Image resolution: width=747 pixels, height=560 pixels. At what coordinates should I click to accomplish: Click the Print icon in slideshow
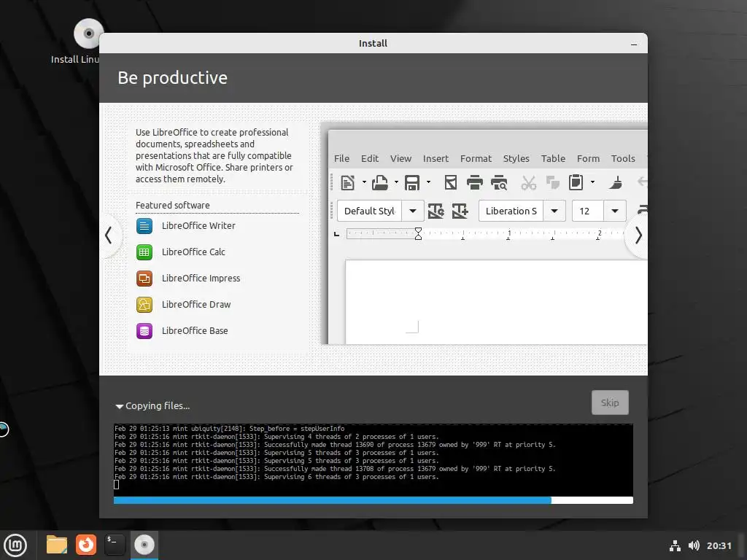coord(474,182)
